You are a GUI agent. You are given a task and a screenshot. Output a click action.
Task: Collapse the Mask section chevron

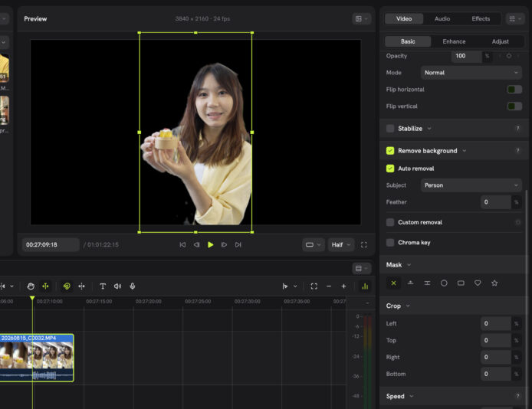pos(409,265)
